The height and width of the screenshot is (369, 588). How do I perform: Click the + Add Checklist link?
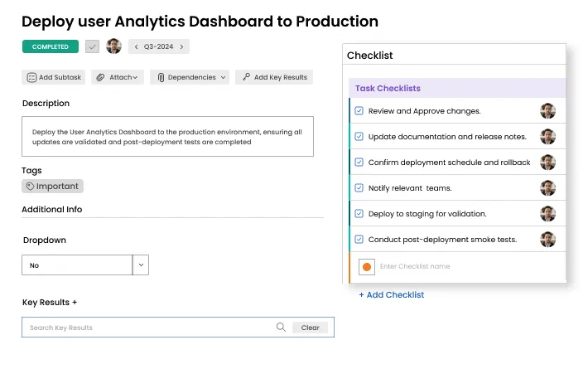391,294
